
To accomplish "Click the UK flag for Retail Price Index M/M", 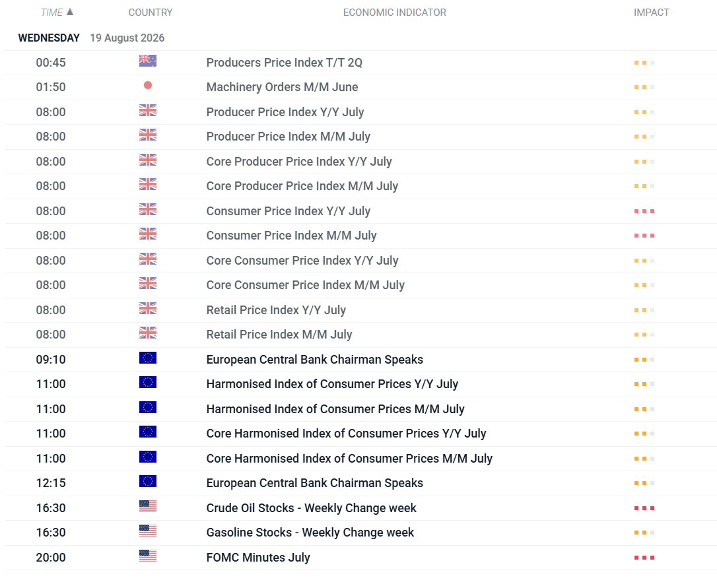I will tap(148, 333).
